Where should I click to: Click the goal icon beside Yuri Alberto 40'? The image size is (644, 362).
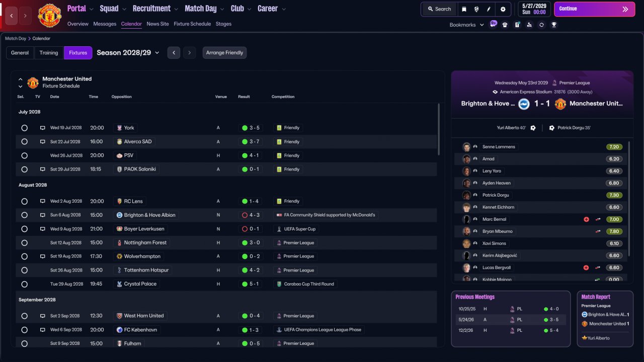[533, 128]
